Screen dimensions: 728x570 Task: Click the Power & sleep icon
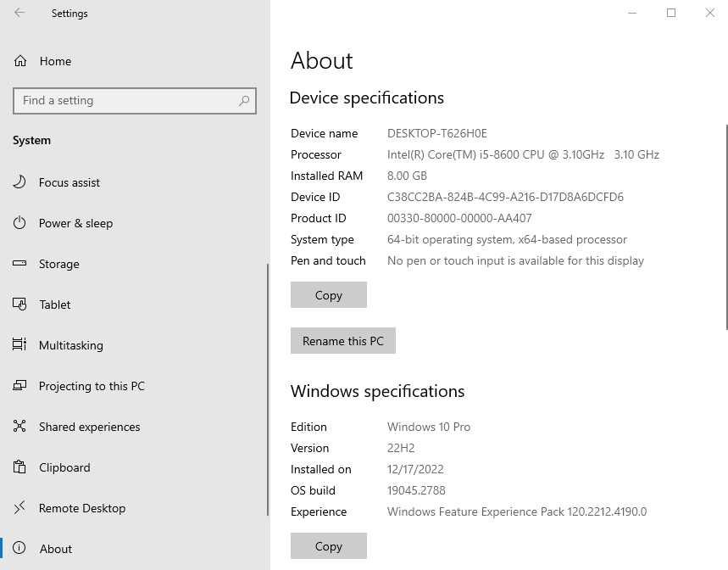(x=19, y=223)
